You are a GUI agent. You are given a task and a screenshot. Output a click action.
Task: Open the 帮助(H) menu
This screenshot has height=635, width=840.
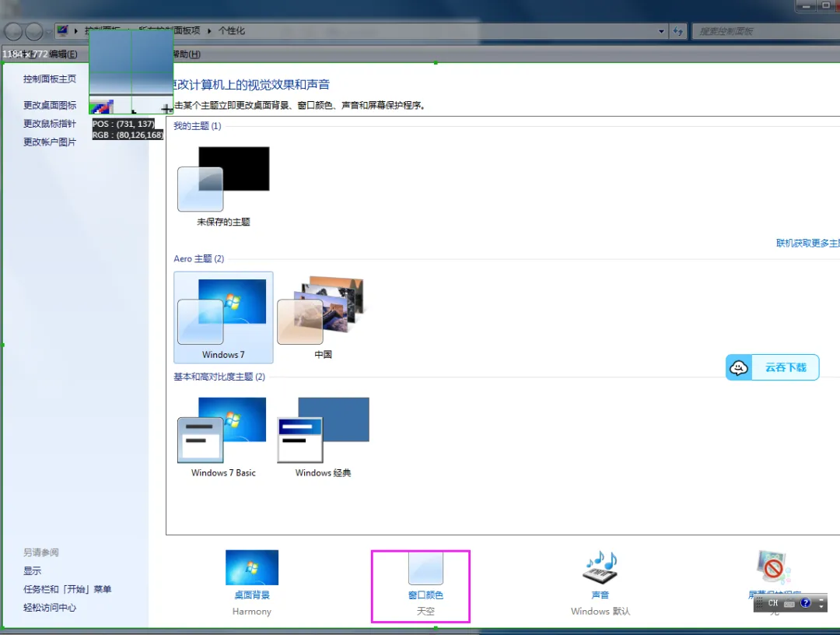[x=187, y=54]
